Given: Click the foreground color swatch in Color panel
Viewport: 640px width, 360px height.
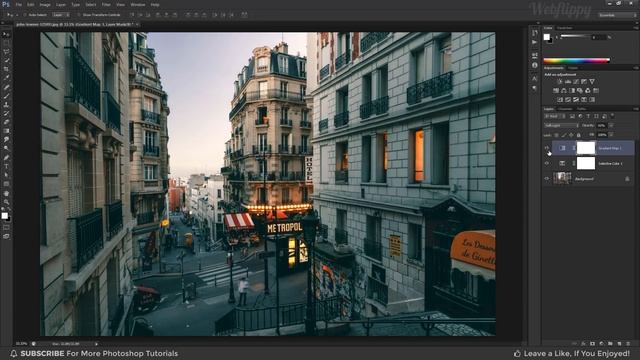Looking at the screenshot, I should point(547,37).
